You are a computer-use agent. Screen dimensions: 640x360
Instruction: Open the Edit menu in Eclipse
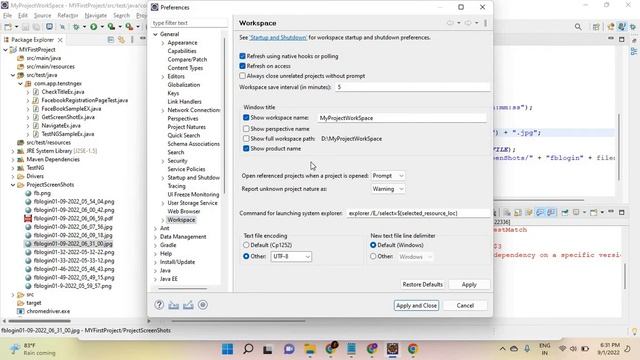[23, 16]
